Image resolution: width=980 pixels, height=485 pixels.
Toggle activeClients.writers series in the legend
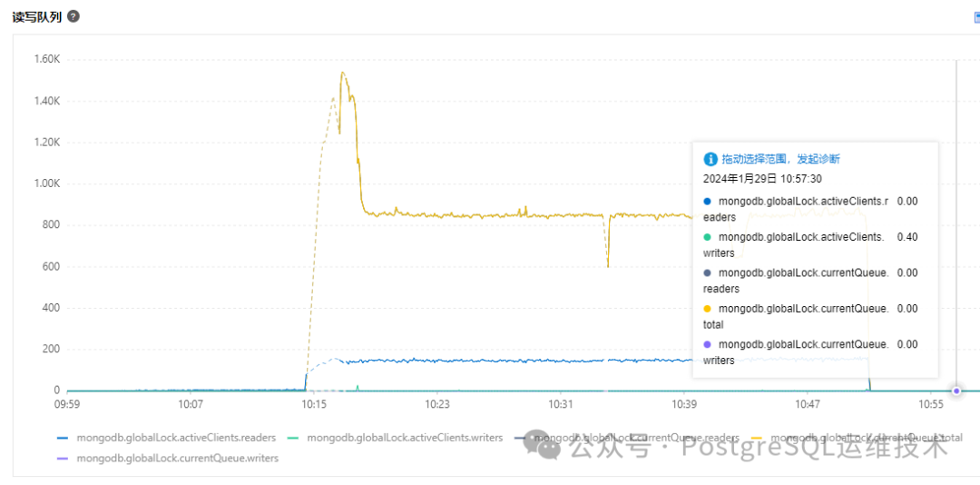click(x=396, y=438)
